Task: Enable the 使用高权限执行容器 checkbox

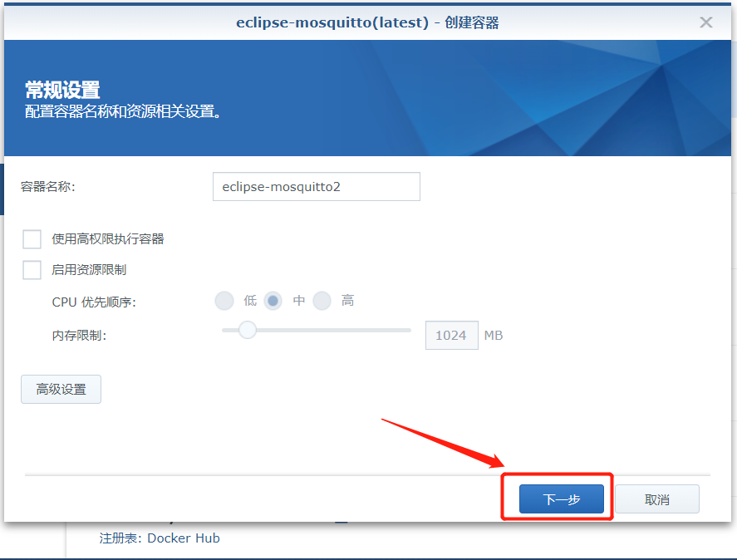Action: pyautogui.click(x=32, y=238)
